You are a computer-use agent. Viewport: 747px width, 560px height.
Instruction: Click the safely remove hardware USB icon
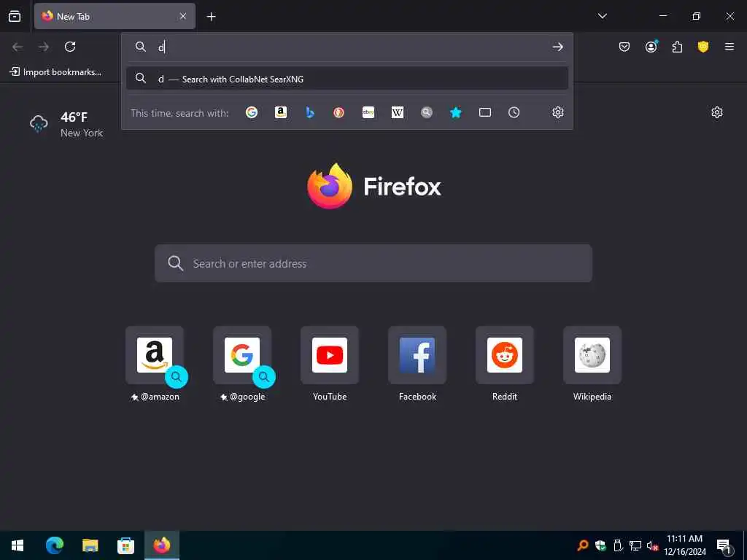pos(618,545)
